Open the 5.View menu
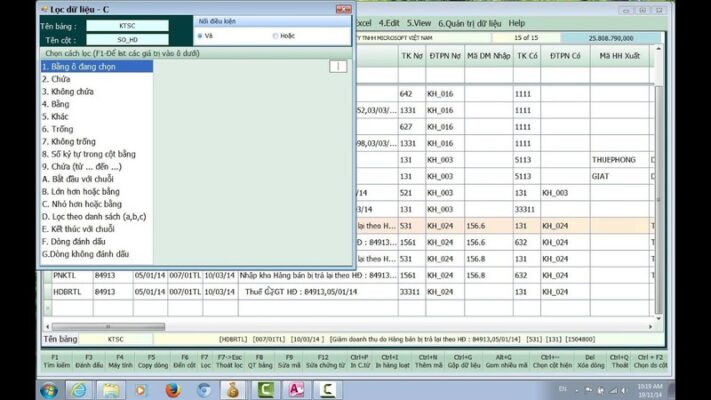Viewport: 711px width, 400px height. [x=418, y=22]
